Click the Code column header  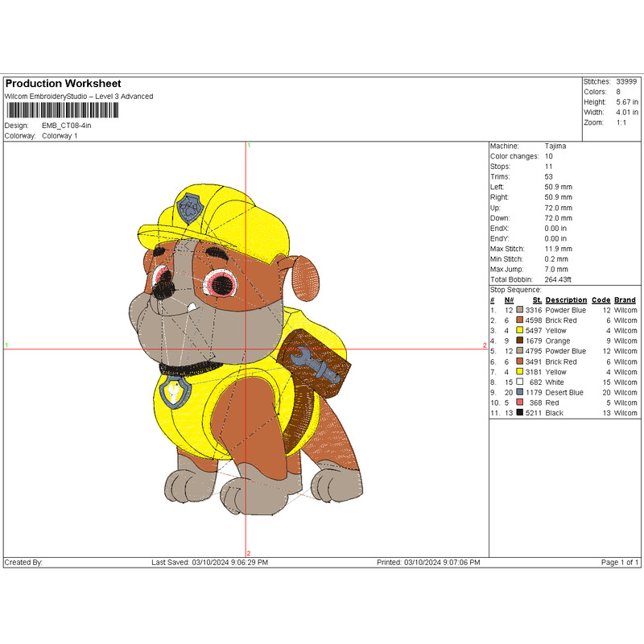601,300
